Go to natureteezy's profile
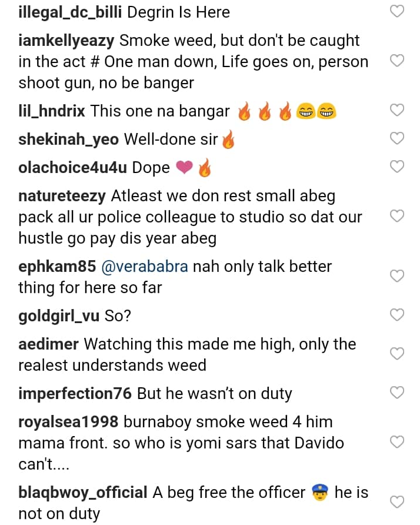 point(62,196)
